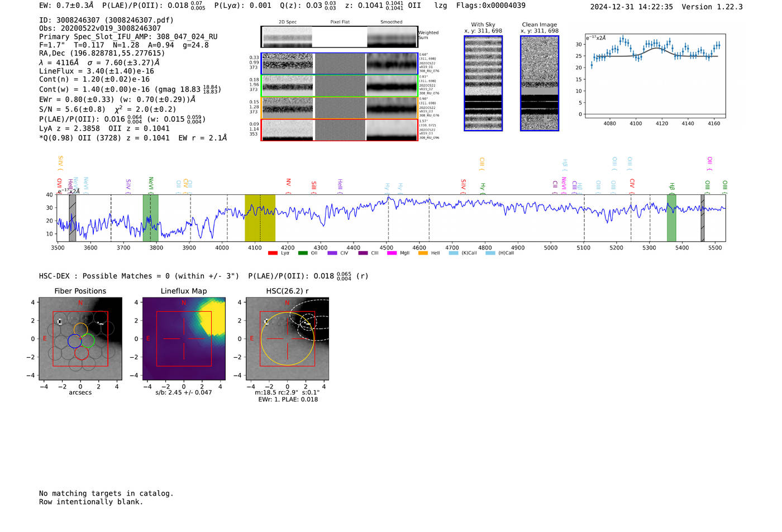Click the green OII legend swatch
Viewport: 782px width, 532px height.
point(303,253)
